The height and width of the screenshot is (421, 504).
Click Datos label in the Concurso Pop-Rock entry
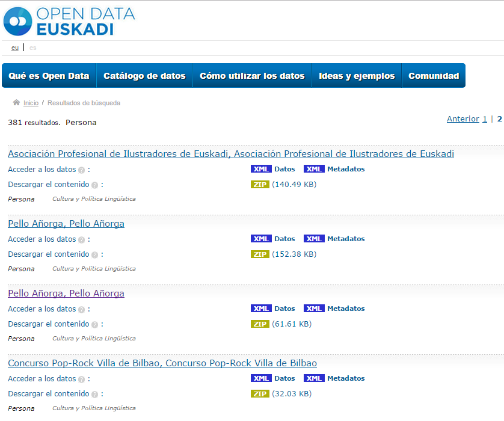coord(284,378)
